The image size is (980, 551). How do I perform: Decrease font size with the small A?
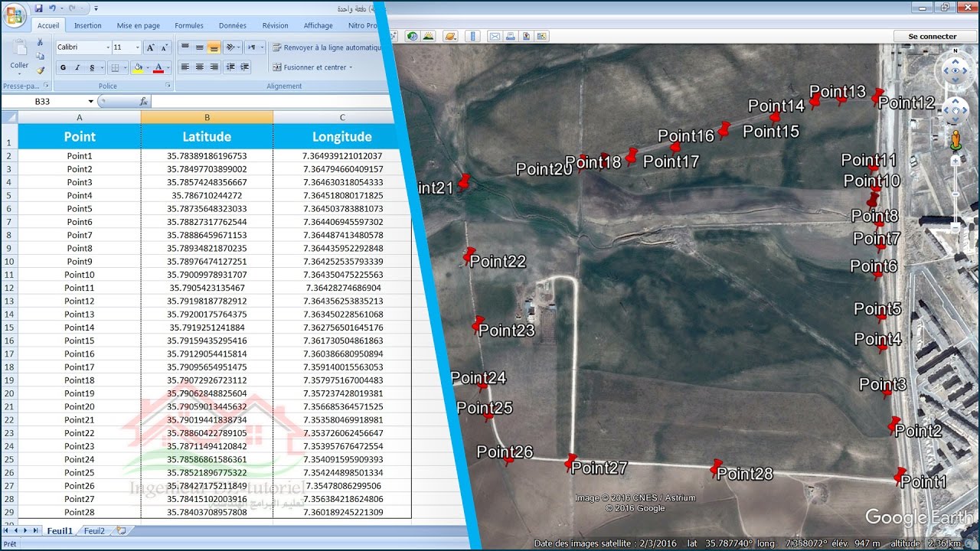pyautogui.click(x=164, y=47)
